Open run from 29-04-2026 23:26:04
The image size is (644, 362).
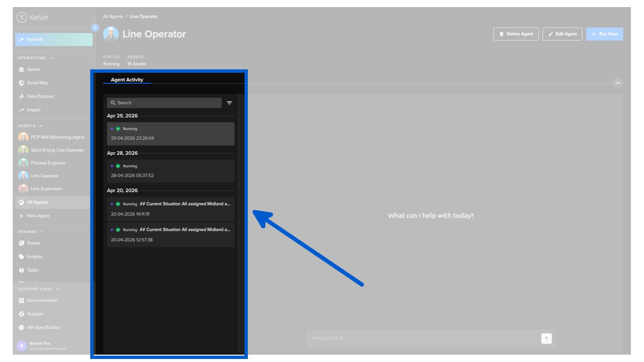point(171,134)
